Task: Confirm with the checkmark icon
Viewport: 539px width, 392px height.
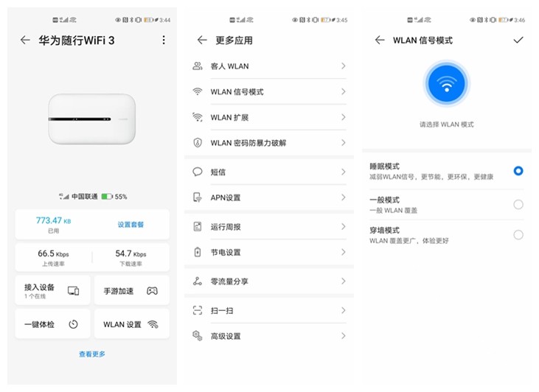Action: (518, 40)
